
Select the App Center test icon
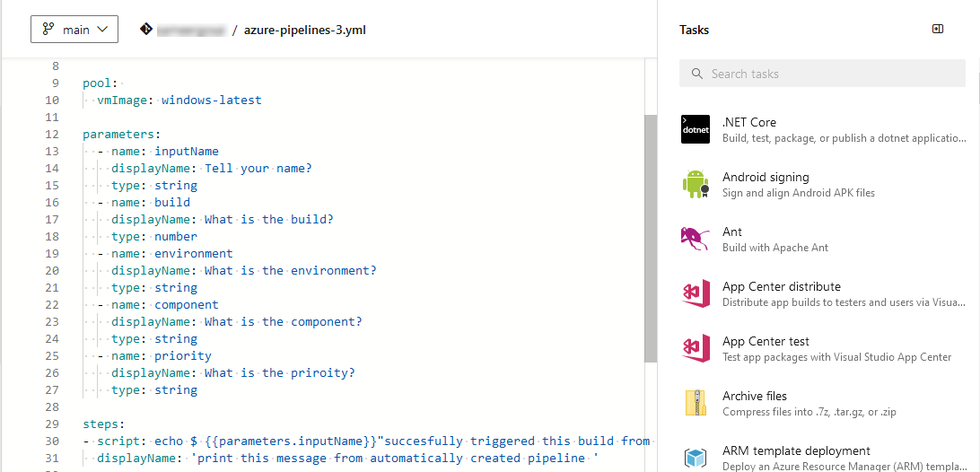click(695, 348)
